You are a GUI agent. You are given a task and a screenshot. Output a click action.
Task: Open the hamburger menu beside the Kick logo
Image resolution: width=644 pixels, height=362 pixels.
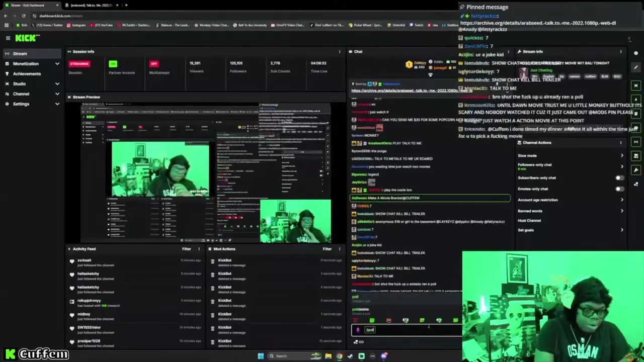pyautogui.click(x=8, y=38)
